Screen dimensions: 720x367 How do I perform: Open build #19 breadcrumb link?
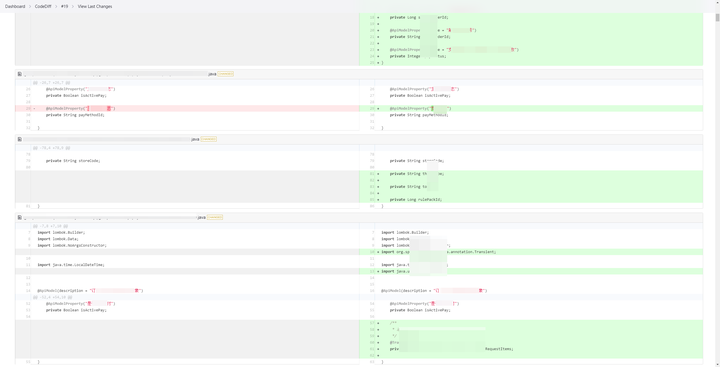click(x=64, y=6)
